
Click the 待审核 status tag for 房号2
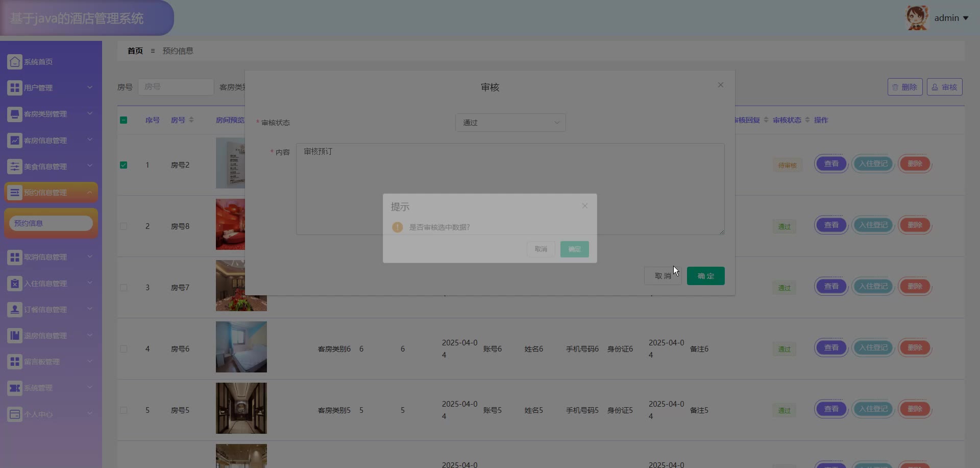[x=788, y=166]
